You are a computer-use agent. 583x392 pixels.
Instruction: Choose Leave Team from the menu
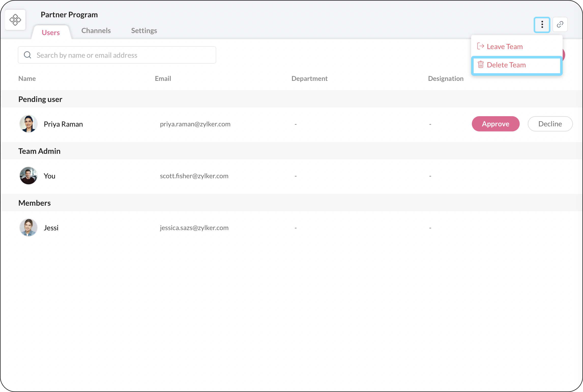click(x=505, y=47)
